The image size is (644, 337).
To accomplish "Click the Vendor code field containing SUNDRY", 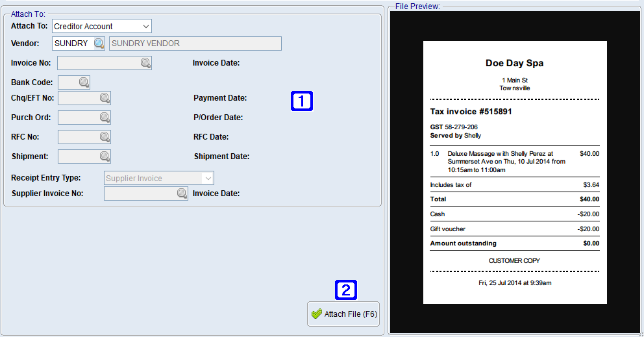I will (71, 44).
